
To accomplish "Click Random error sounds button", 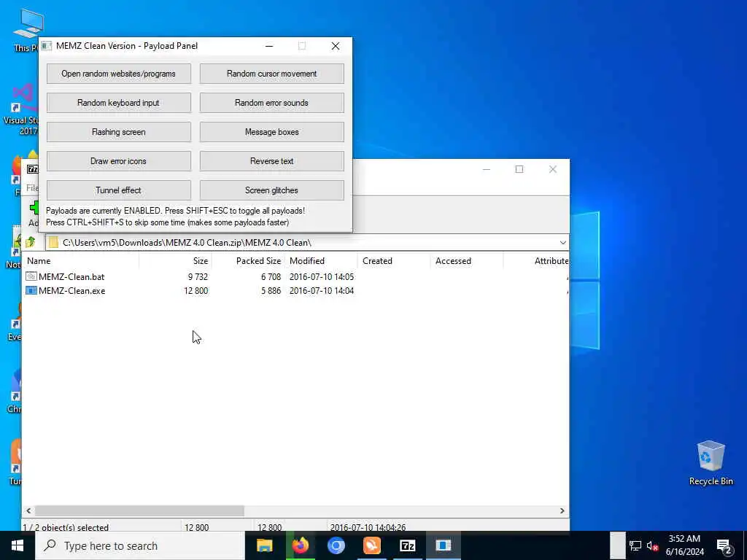I will pos(271,103).
